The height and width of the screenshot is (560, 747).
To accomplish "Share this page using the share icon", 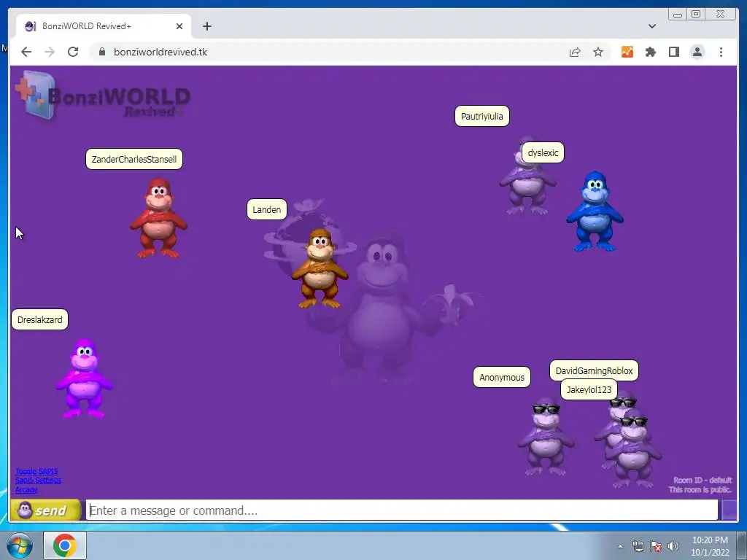I will [575, 52].
